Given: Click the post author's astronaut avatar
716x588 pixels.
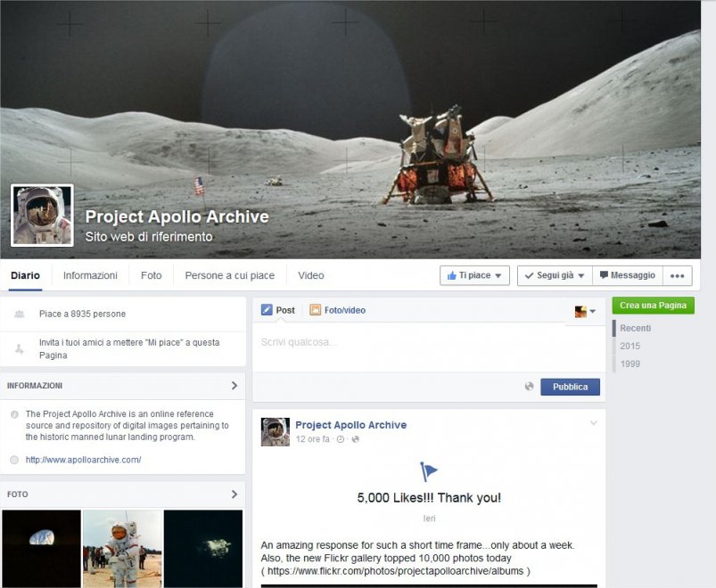Looking at the screenshot, I should click(x=275, y=431).
